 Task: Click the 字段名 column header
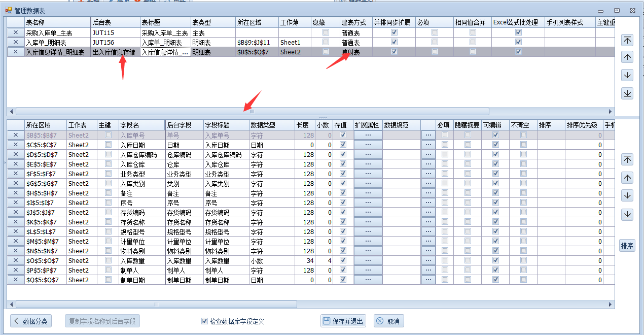141,125
